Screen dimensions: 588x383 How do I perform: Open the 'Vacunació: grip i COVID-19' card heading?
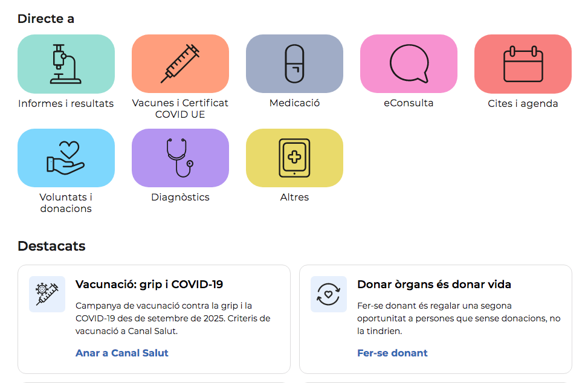pos(149,284)
